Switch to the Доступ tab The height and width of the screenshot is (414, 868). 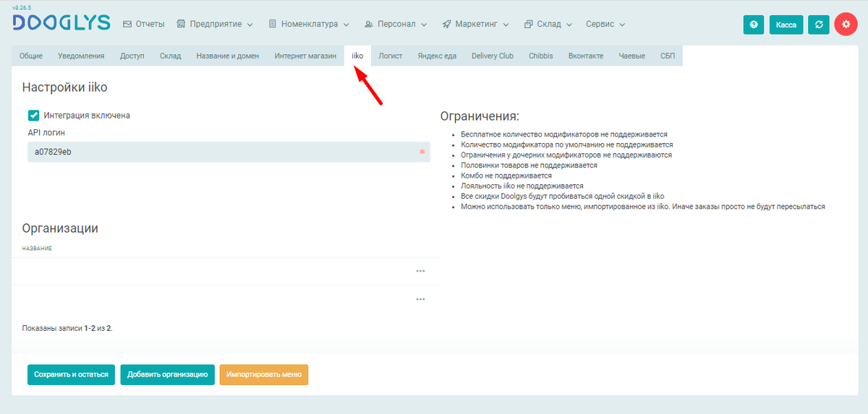132,56
